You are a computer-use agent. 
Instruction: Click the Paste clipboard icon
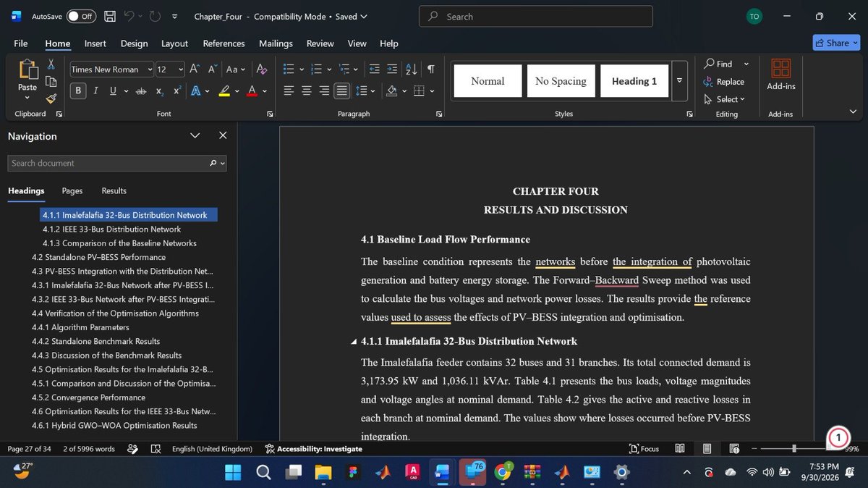pyautogui.click(x=28, y=70)
